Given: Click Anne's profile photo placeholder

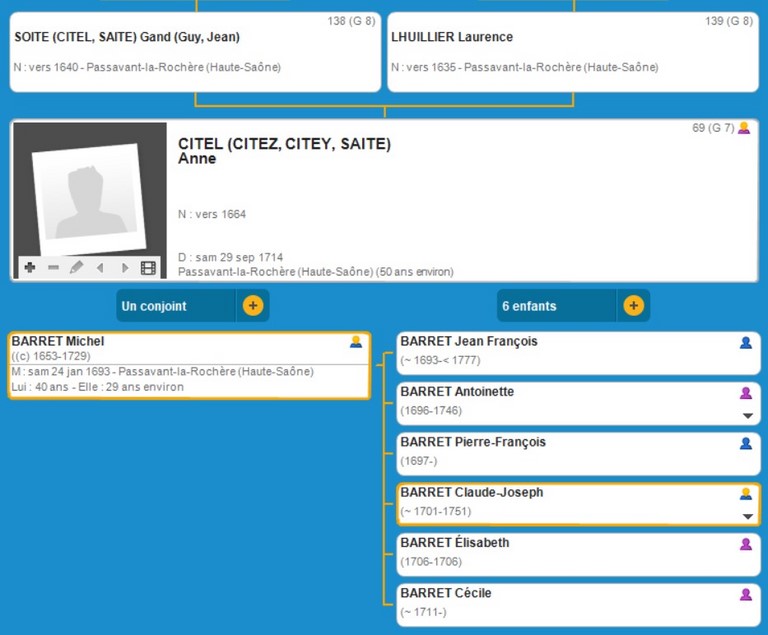Looking at the screenshot, I should click(90, 190).
